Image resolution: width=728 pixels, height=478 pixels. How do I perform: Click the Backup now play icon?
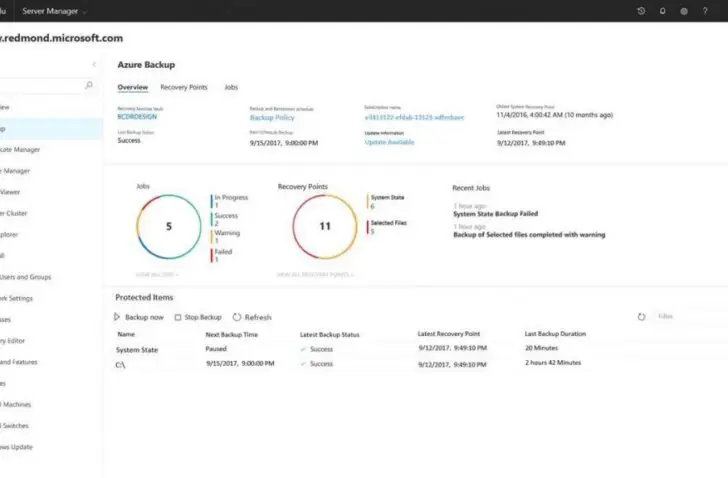pyautogui.click(x=117, y=317)
